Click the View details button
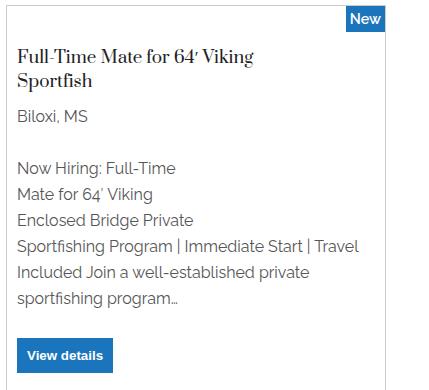 click(x=65, y=355)
